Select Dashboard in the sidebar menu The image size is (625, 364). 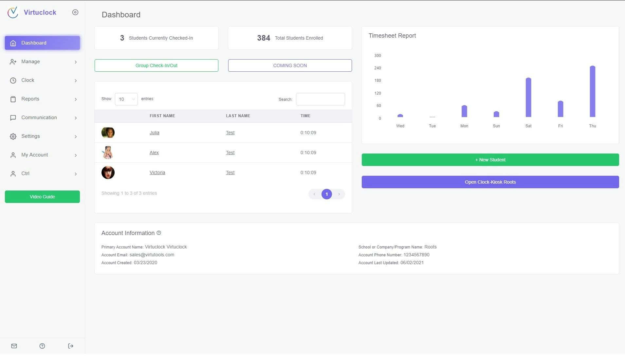point(33,43)
